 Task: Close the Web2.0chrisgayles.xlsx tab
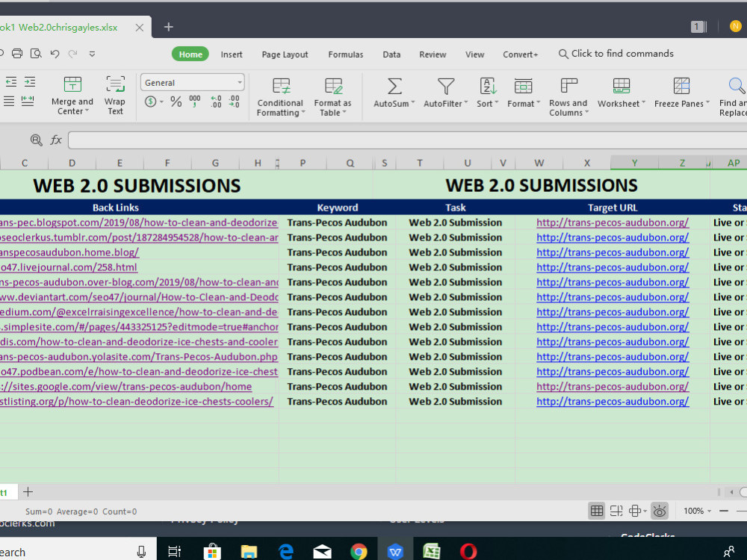pyautogui.click(x=139, y=28)
